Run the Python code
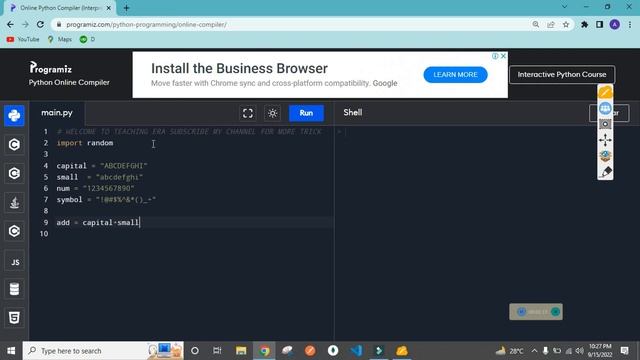Screen dimensions: 640x360 point(306,113)
